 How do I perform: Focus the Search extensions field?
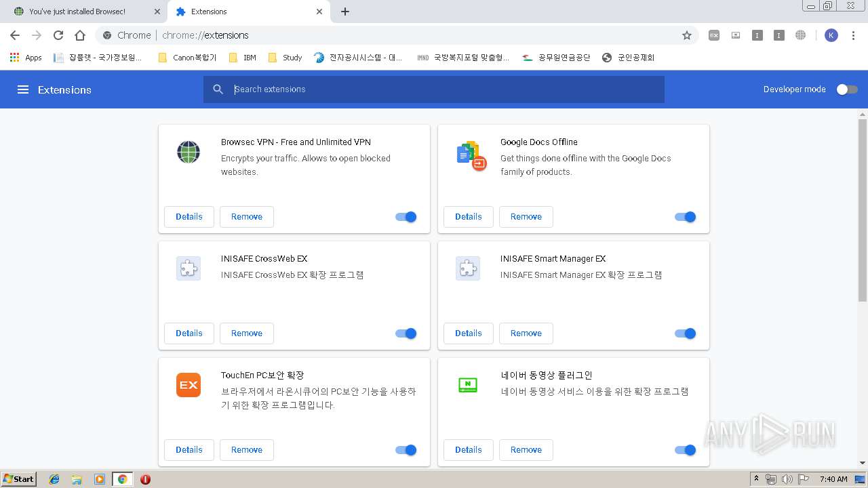coord(434,89)
